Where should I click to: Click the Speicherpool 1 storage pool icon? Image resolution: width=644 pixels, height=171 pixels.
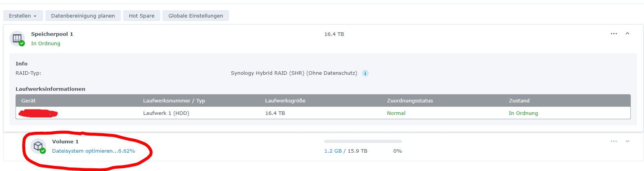coord(17,38)
